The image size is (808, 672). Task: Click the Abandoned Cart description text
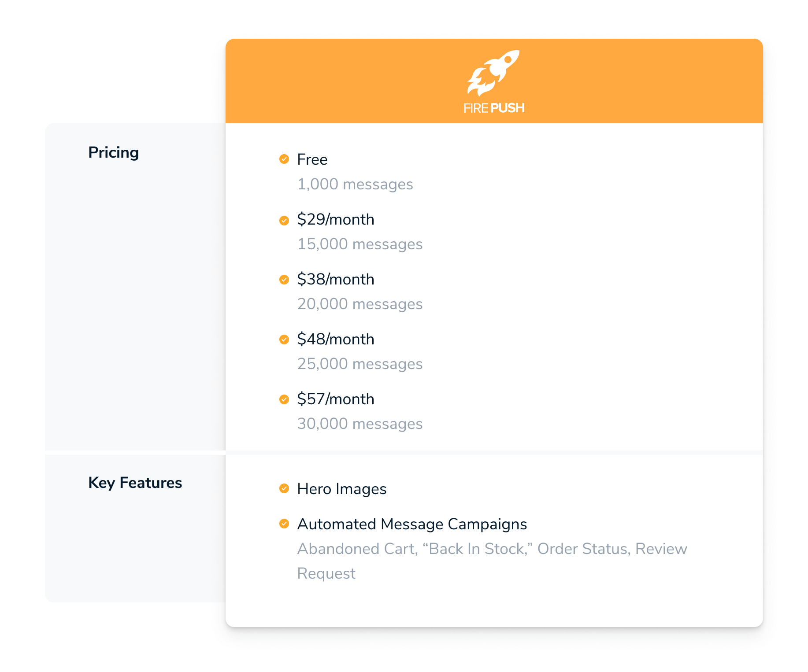492,561
